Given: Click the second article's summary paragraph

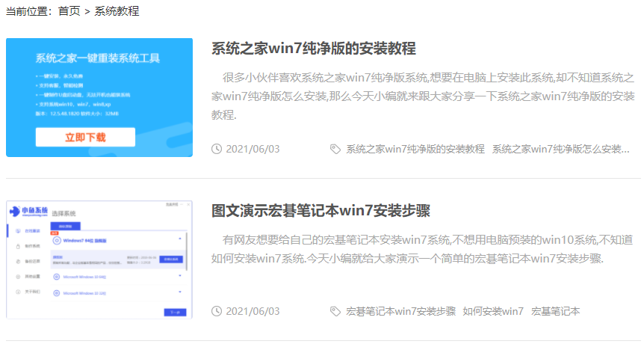Looking at the screenshot, I should coord(423,250).
